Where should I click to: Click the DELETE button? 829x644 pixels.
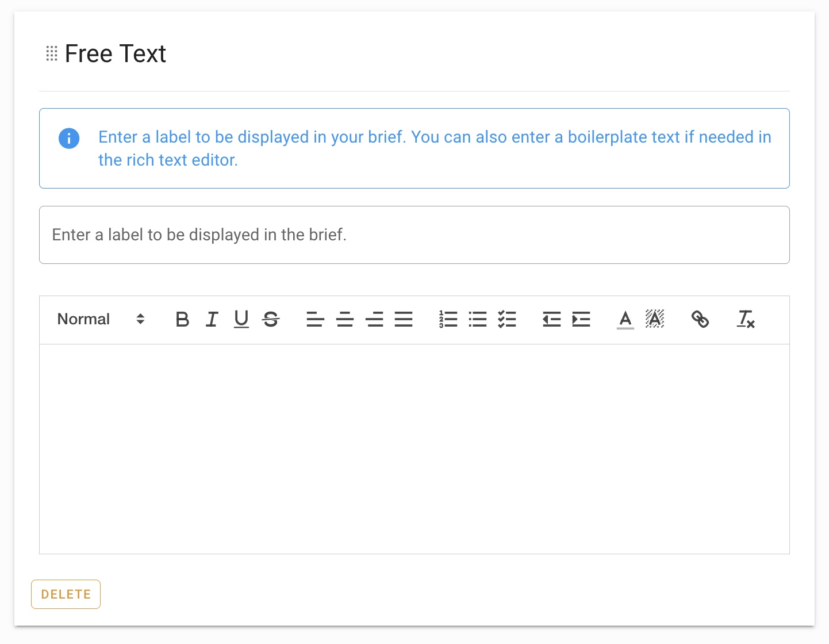tap(66, 594)
